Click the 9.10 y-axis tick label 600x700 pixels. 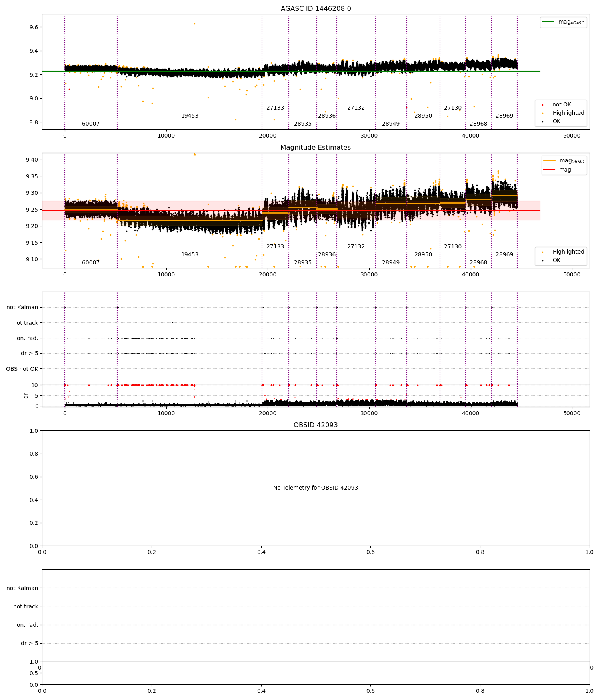(32, 259)
